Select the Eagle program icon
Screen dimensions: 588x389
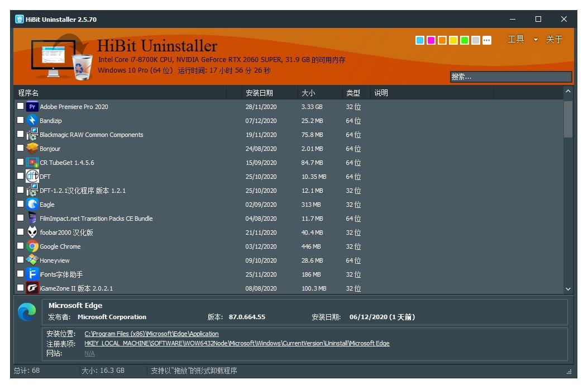pyautogui.click(x=32, y=204)
